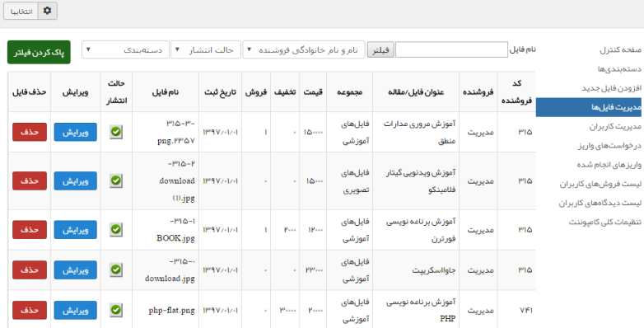
Task: Toggle publish status for php-flat.png row
Action: 116,311
